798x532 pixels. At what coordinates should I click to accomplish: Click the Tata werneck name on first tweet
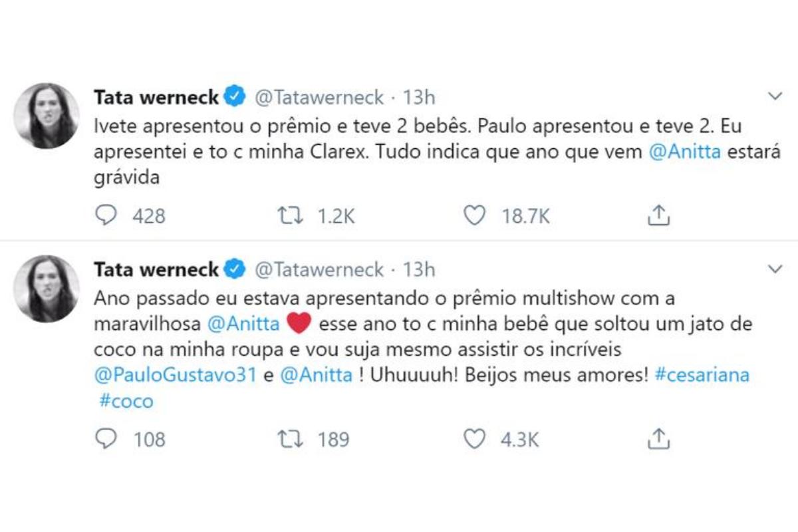click(x=157, y=98)
